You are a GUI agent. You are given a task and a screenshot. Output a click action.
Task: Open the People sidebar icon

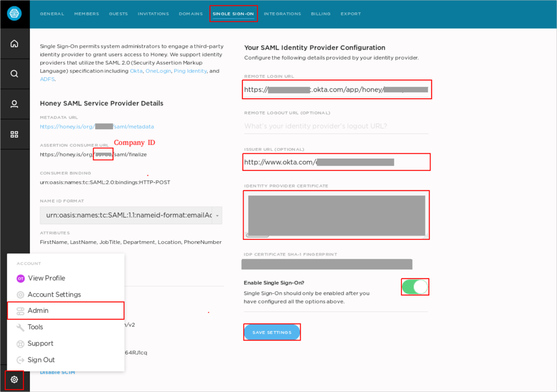[14, 104]
